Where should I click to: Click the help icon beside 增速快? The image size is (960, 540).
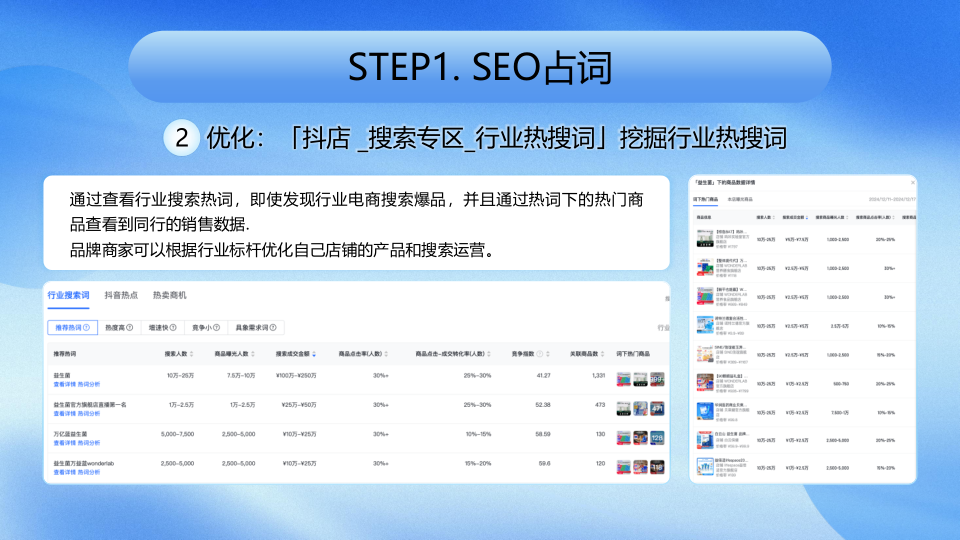point(173,328)
